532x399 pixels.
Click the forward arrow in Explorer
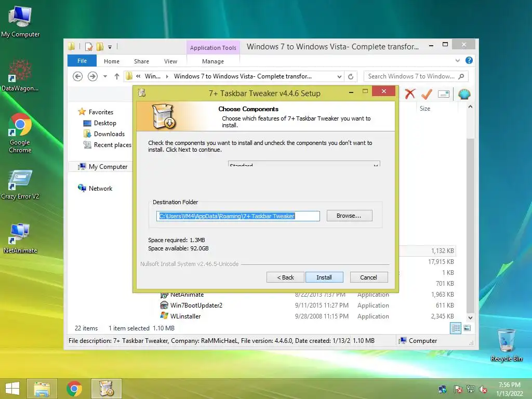[x=92, y=76]
